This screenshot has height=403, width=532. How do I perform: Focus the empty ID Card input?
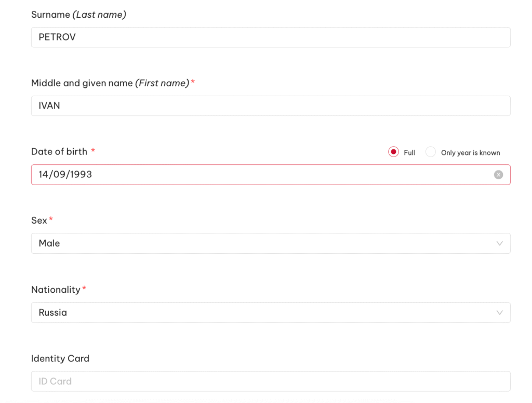pos(270,381)
